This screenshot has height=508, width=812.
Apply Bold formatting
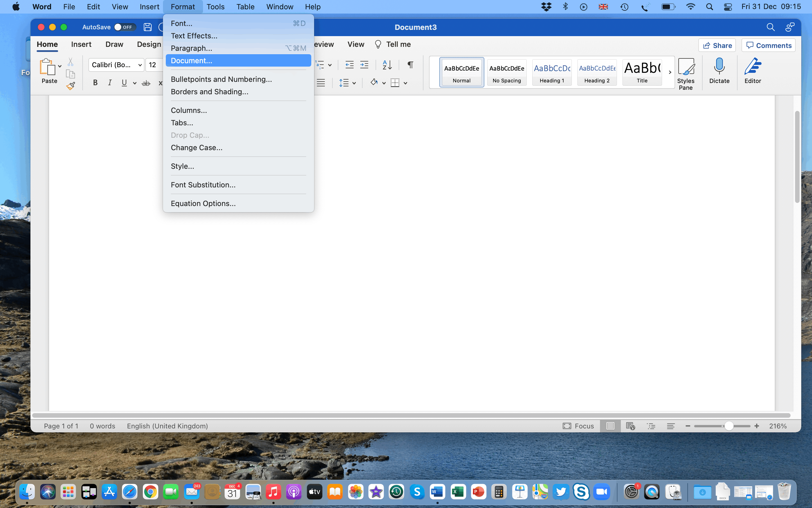(95, 83)
